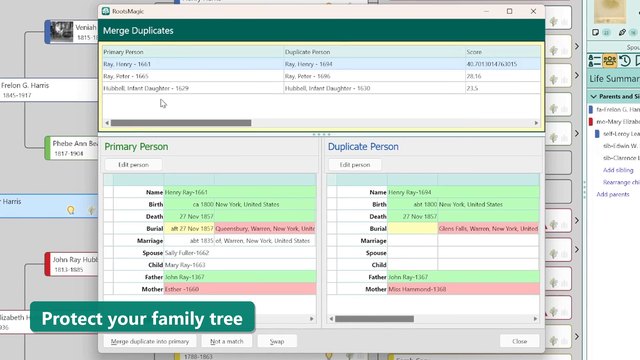The image size is (640, 360).
Task: Edit person under Primary Person
Action: pyautogui.click(x=133, y=165)
